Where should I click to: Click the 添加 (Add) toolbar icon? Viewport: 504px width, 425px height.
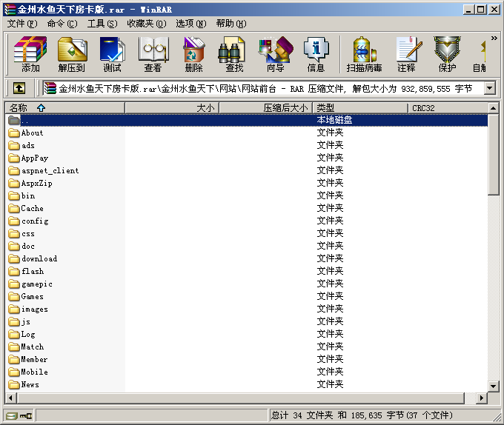pos(30,54)
